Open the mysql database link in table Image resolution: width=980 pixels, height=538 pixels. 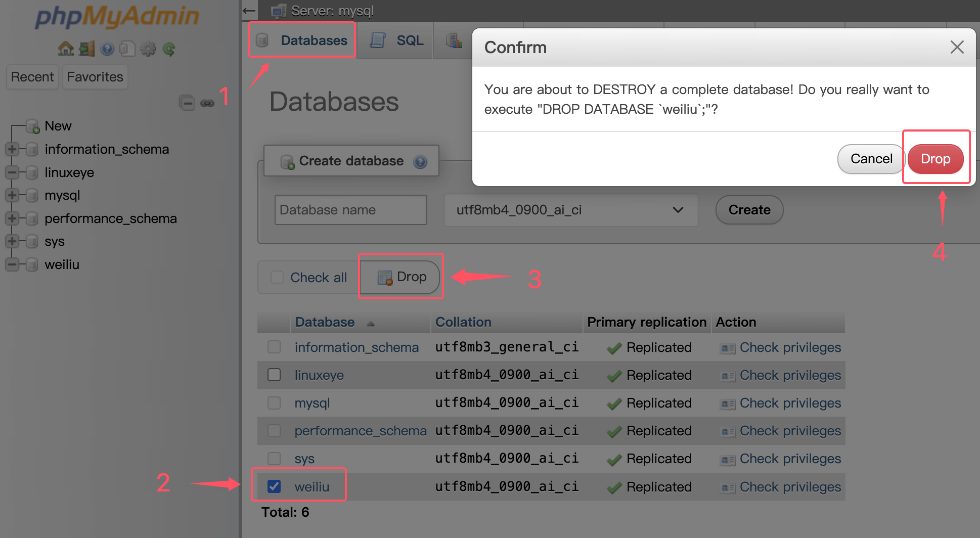tap(312, 403)
